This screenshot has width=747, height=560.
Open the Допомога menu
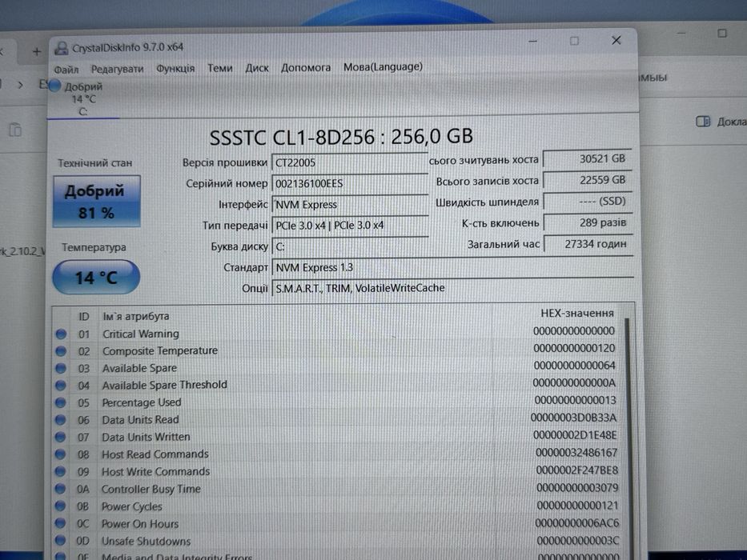pos(305,68)
